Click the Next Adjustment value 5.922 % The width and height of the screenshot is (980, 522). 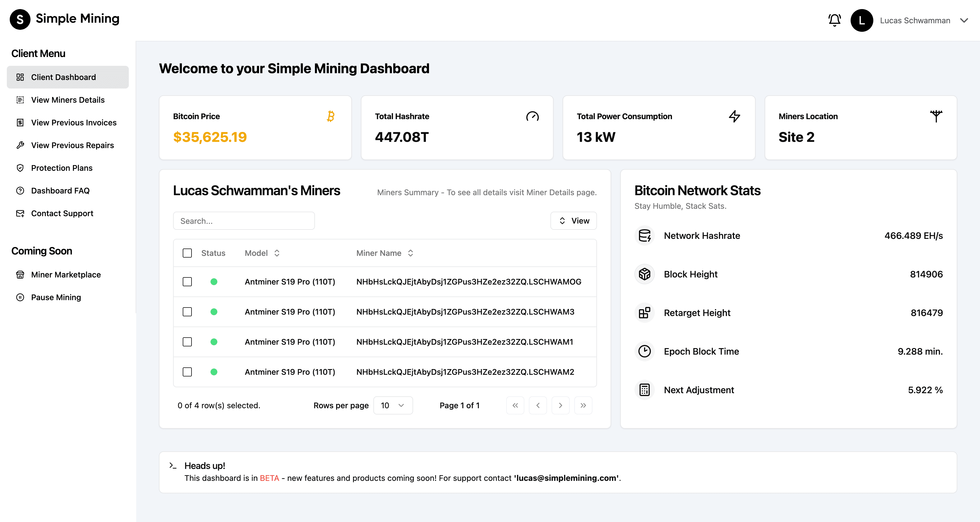pos(925,390)
